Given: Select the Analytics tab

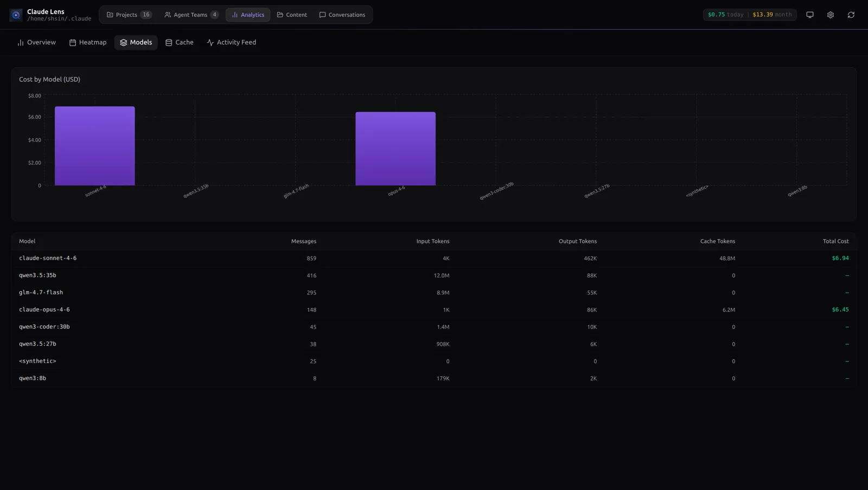Looking at the screenshot, I should click(248, 15).
